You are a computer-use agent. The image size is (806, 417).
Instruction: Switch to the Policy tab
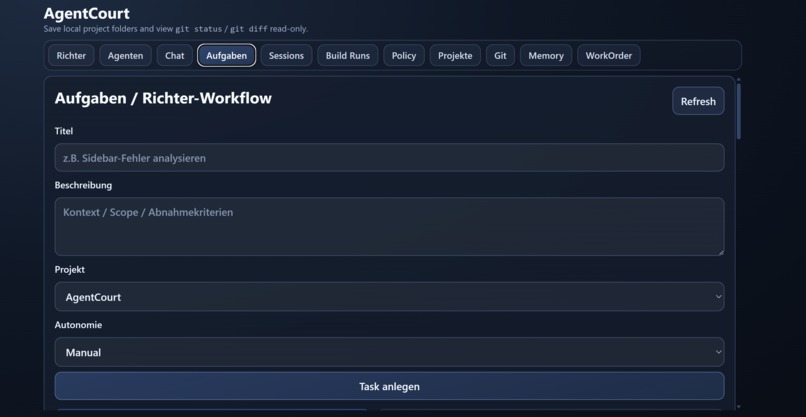pos(404,56)
